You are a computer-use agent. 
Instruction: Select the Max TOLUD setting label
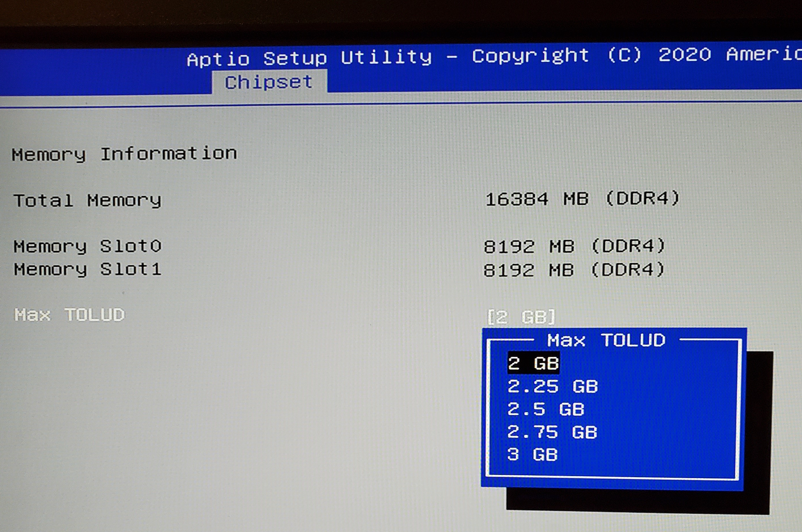(x=69, y=314)
